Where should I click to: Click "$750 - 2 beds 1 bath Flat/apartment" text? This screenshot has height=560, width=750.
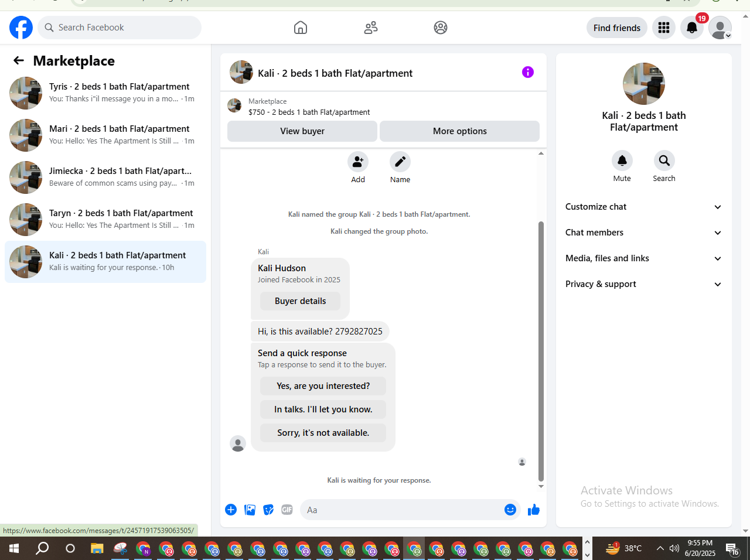coord(309,112)
